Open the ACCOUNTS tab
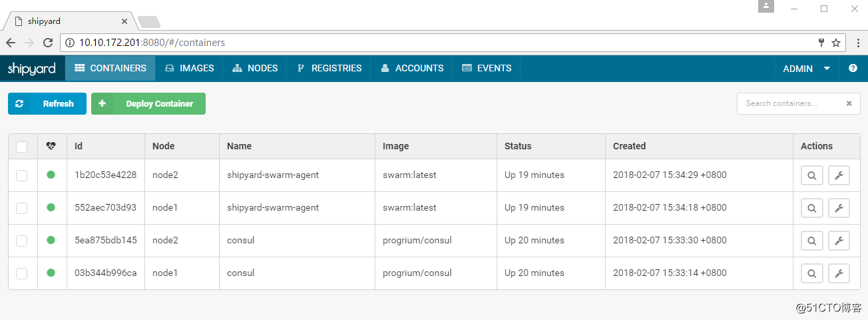868x320 pixels. point(411,68)
